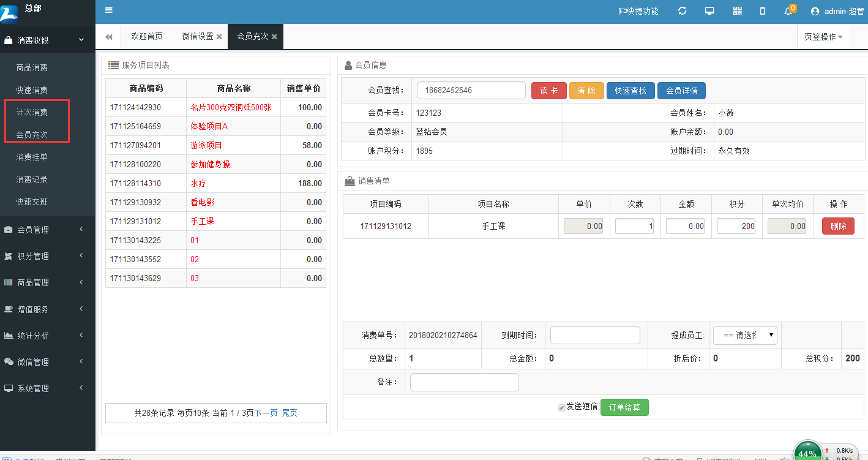Select 计次消费 in the sidebar
Image resolution: width=868 pixels, height=460 pixels.
(31, 112)
